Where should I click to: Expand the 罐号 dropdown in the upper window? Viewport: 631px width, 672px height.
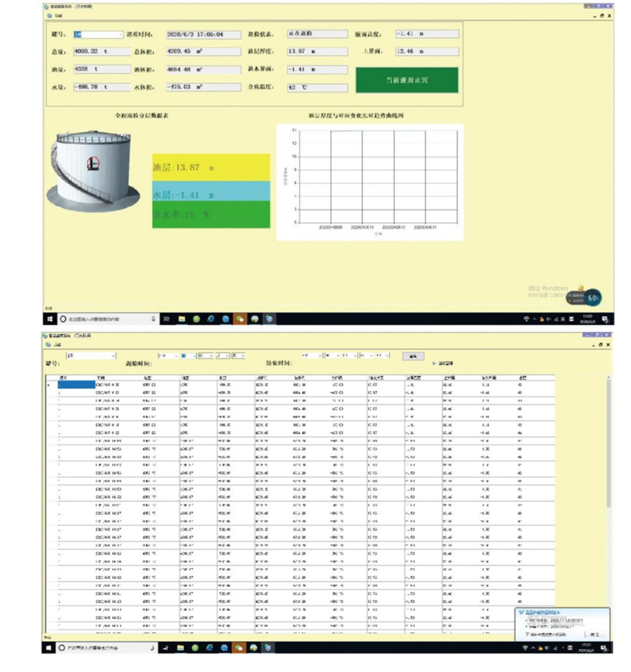tap(120, 34)
